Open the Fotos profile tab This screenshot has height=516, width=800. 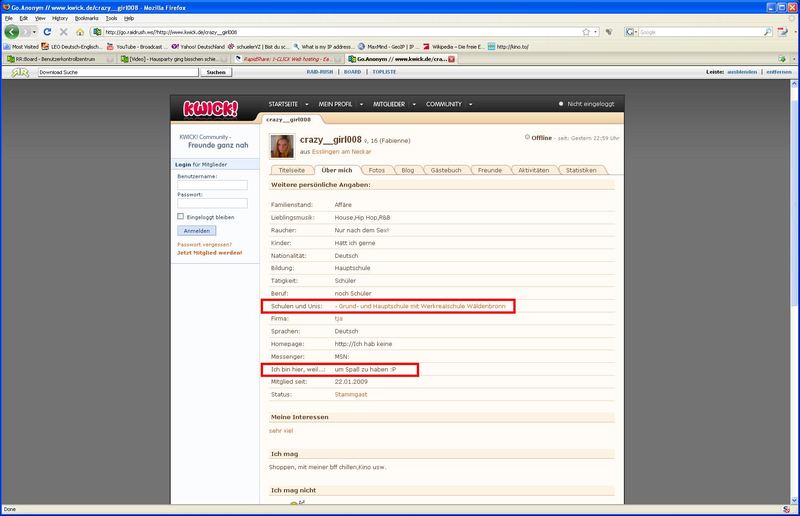click(x=377, y=170)
